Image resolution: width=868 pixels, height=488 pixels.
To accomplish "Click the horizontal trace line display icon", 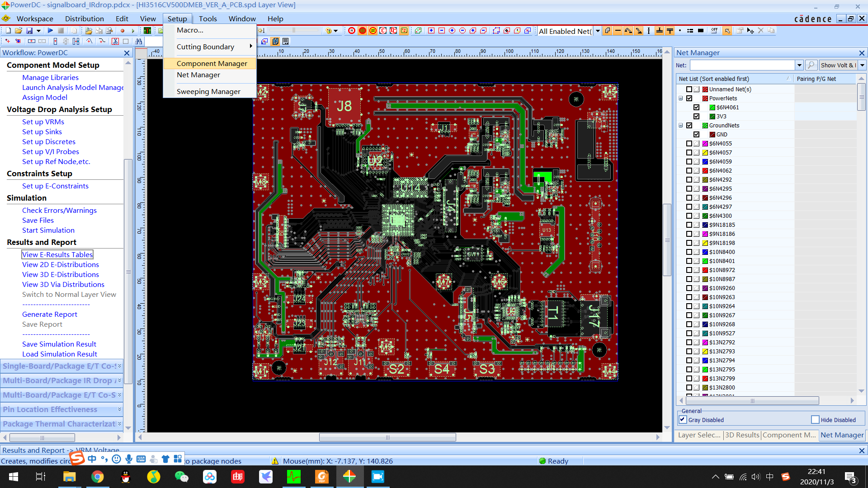I will coord(618,31).
